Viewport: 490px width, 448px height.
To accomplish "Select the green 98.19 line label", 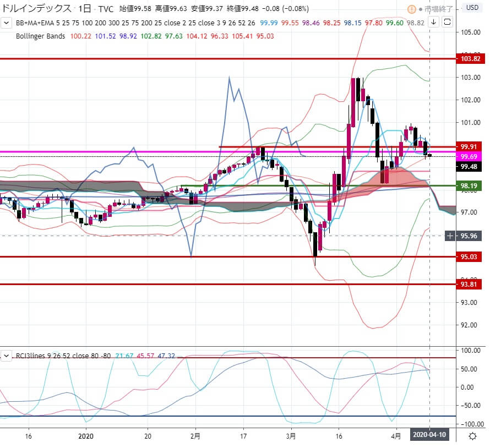I will click(469, 186).
